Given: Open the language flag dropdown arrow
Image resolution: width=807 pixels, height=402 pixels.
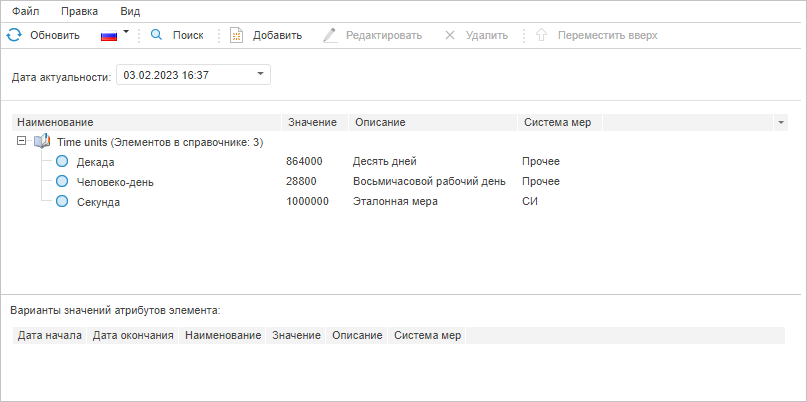Looking at the screenshot, I should click(x=127, y=32).
